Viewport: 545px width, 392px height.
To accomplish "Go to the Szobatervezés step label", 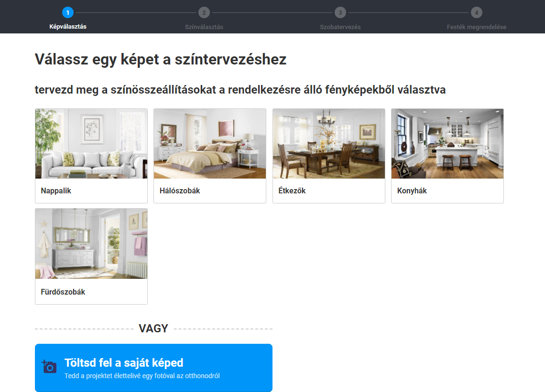I will pos(340,27).
